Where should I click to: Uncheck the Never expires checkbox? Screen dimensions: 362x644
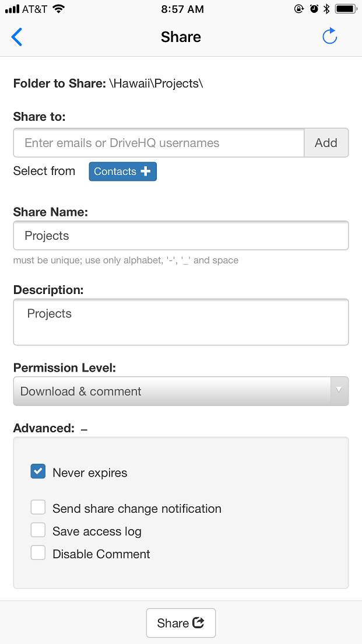[38, 472]
